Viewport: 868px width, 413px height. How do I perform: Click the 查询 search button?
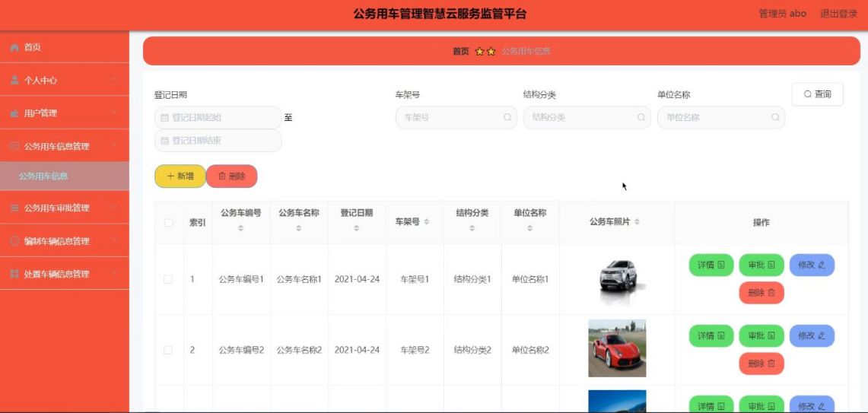[818, 94]
